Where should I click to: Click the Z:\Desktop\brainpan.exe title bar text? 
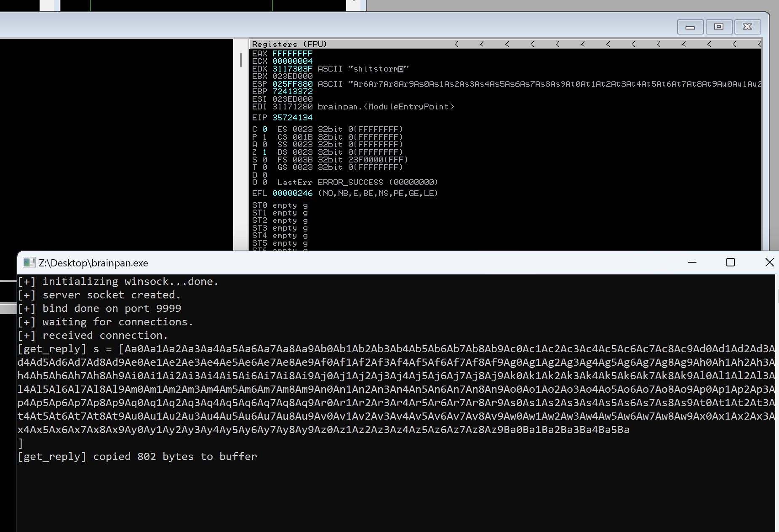pyautogui.click(x=93, y=263)
